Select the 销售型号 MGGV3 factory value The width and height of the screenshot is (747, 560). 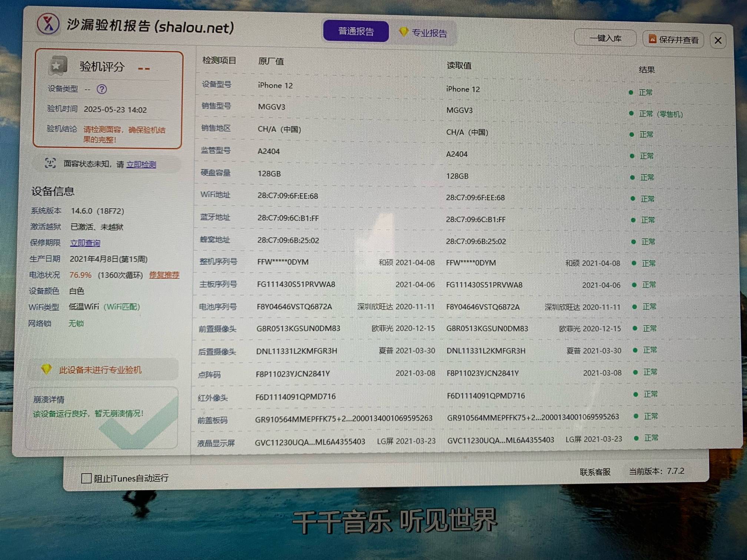pyautogui.click(x=272, y=107)
